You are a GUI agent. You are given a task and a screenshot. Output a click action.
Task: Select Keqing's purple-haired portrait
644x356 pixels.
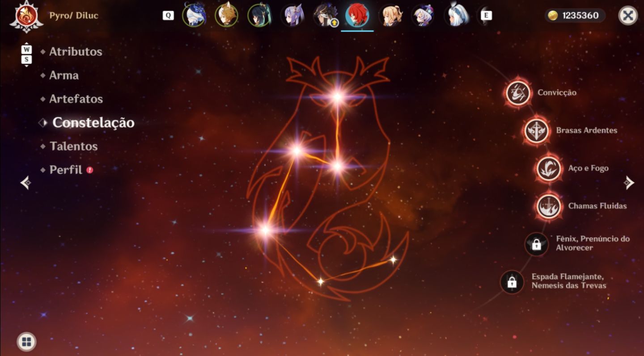click(x=292, y=15)
